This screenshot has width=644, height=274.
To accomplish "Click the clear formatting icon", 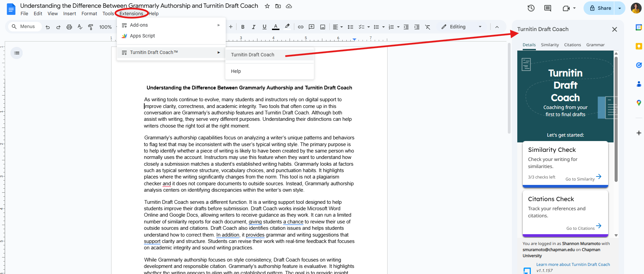I will 428,27.
